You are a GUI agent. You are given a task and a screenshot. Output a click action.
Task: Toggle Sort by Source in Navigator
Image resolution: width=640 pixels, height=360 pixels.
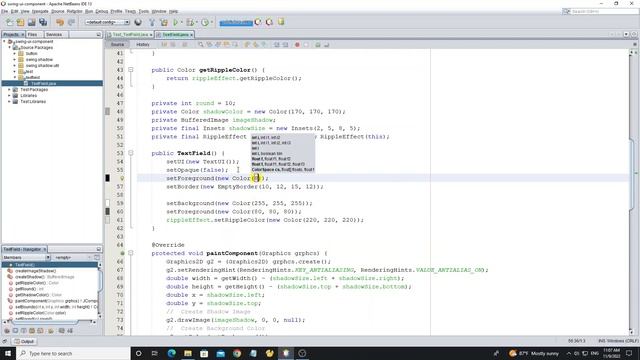(x=61, y=331)
